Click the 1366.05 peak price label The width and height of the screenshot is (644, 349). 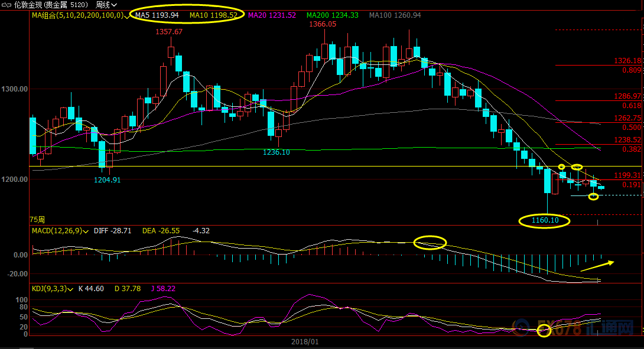point(323,24)
